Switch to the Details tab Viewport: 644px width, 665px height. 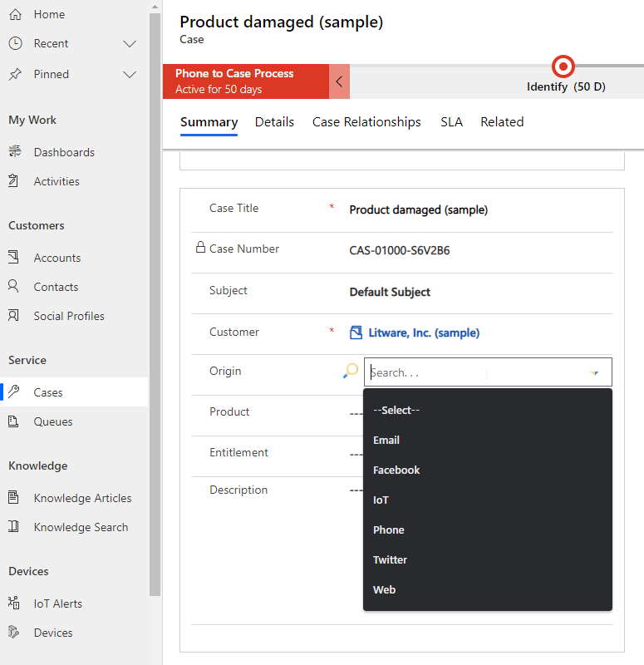pos(274,122)
